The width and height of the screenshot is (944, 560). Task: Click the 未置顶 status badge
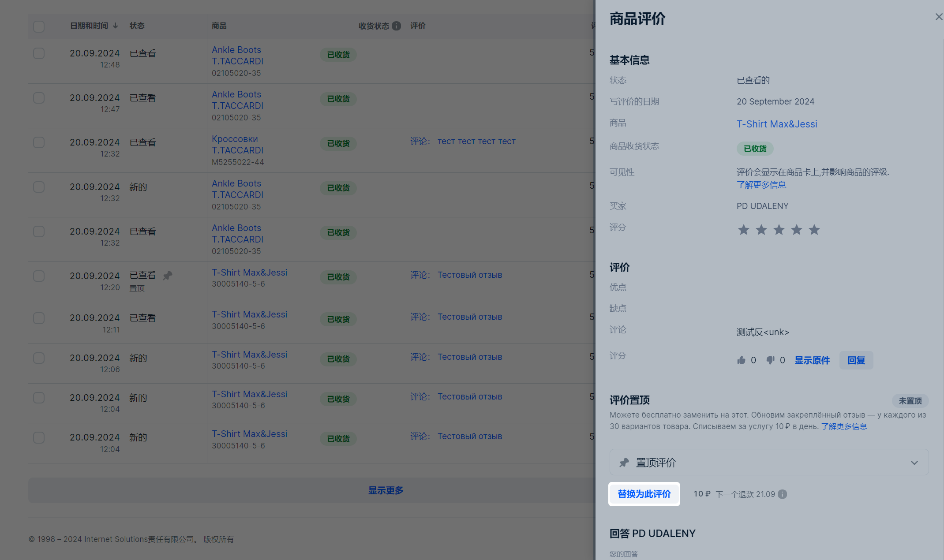pyautogui.click(x=910, y=401)
